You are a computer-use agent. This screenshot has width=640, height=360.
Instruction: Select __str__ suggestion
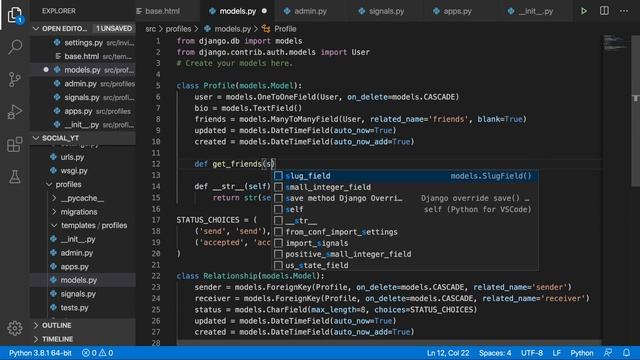click(x=405, y=221)
